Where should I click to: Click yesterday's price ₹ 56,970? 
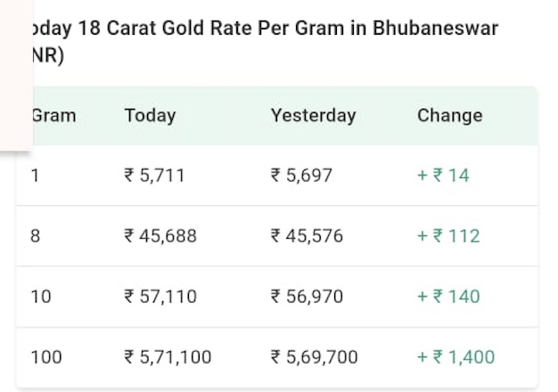(x=307, y=297)
